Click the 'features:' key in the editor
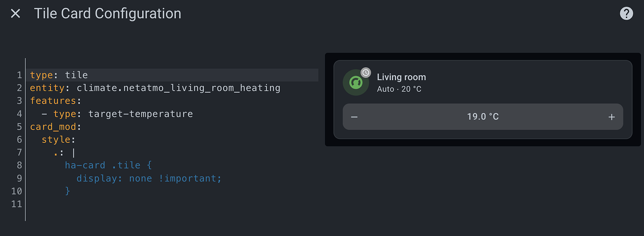Screen dimensions: 644x236 tap(56, 101)
